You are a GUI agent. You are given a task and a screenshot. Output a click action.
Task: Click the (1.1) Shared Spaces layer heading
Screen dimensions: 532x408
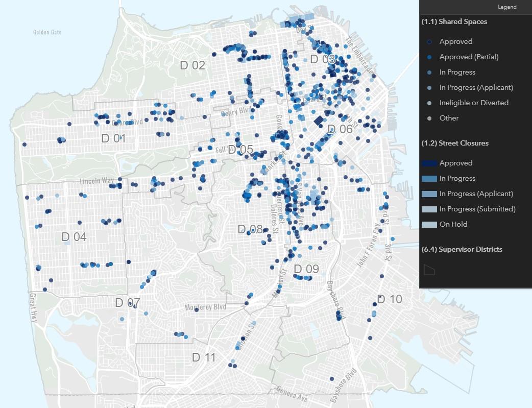454,21
